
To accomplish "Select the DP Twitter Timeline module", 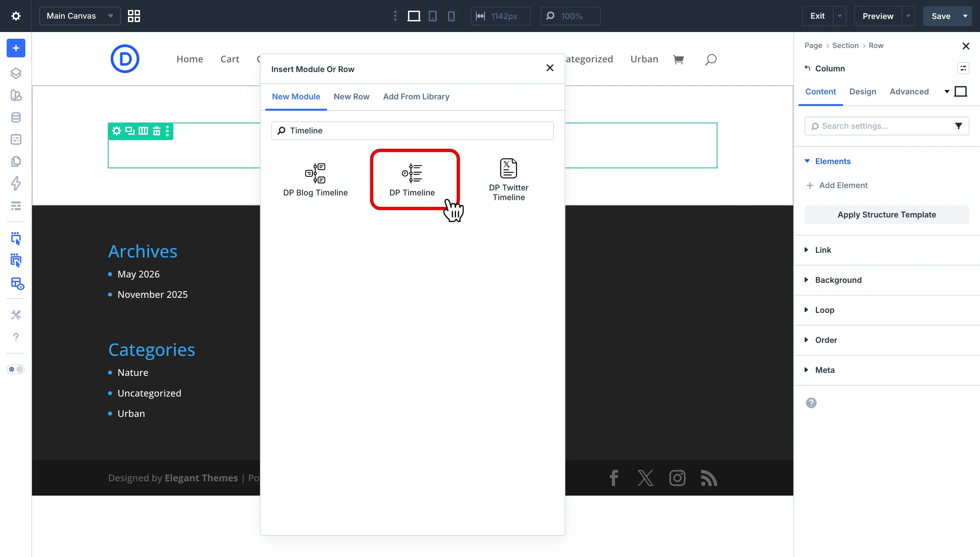I will tap(509, 180).
